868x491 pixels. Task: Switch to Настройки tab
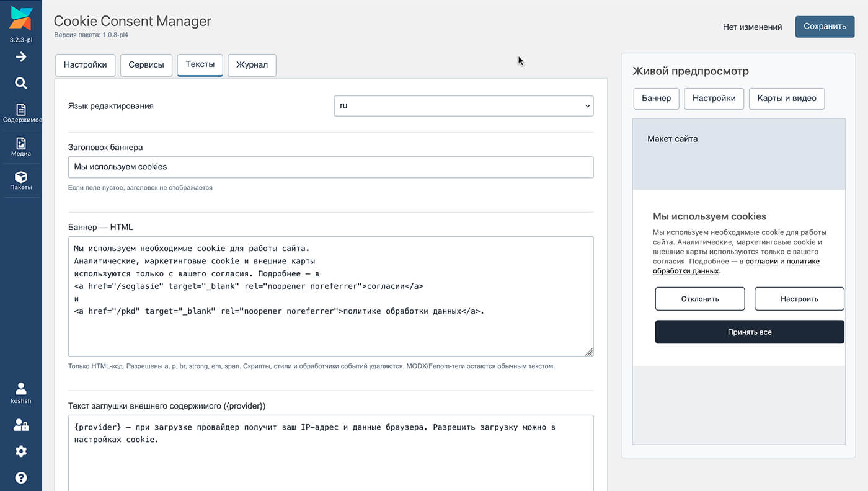point(86,65)
